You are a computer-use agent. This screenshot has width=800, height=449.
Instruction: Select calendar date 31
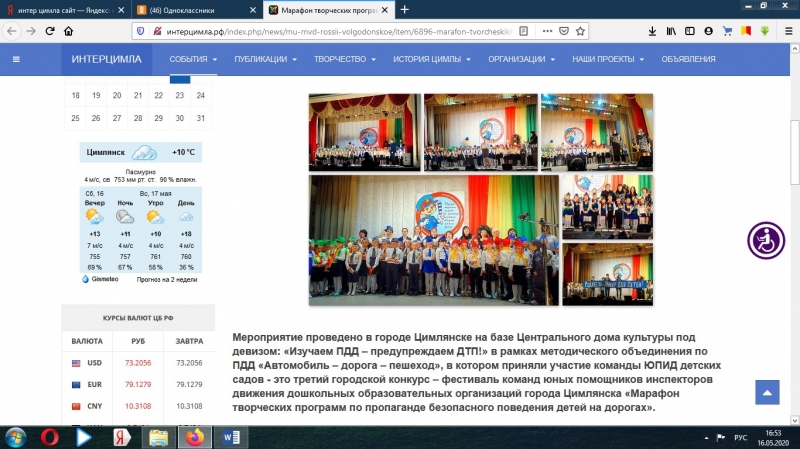pos(201,118)
